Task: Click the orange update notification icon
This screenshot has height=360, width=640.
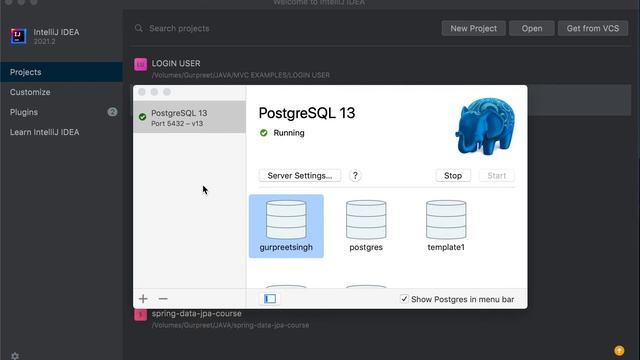Action: [x=619, y=350]
